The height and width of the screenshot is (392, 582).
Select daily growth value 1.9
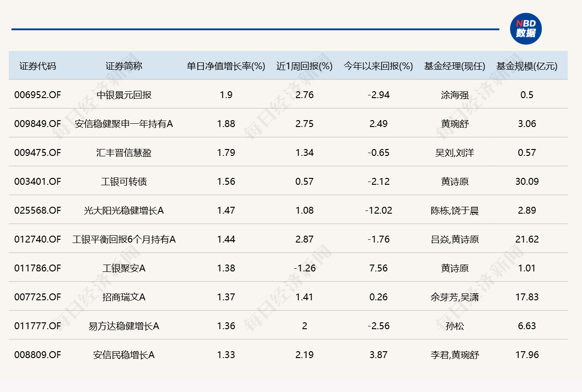226,95
